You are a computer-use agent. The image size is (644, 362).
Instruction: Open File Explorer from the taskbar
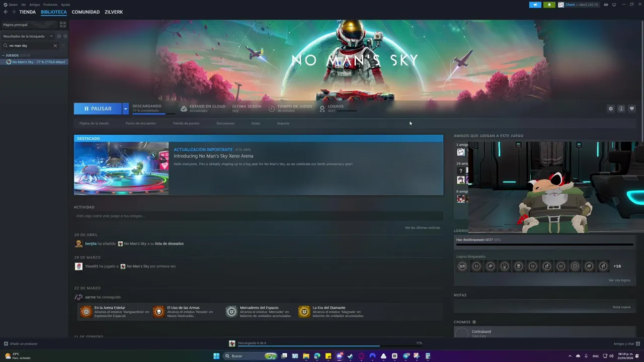coord(306,356)
